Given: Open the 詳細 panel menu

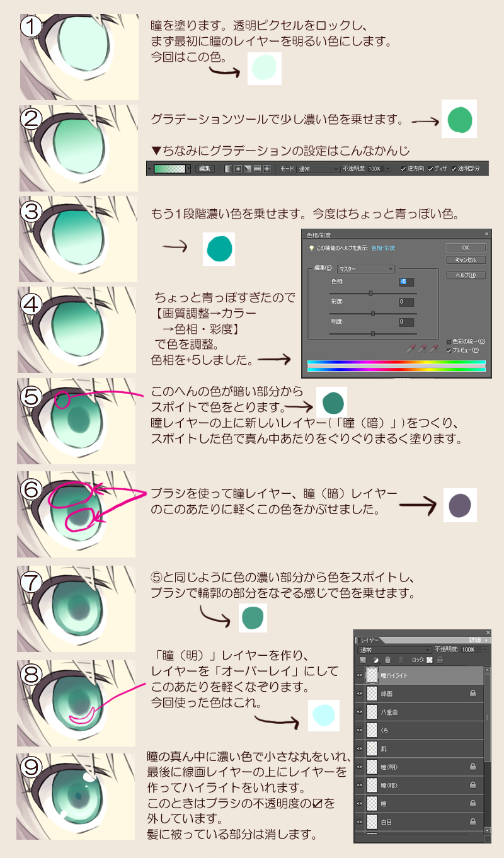Looking at the screenshot, I should pos(478,640).
